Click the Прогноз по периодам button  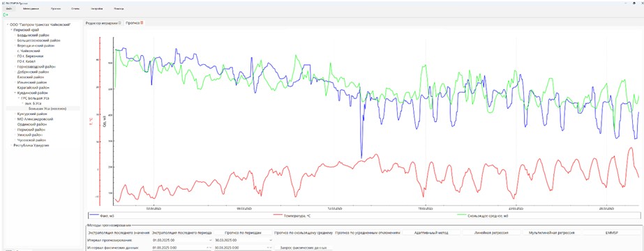[243, 233]
